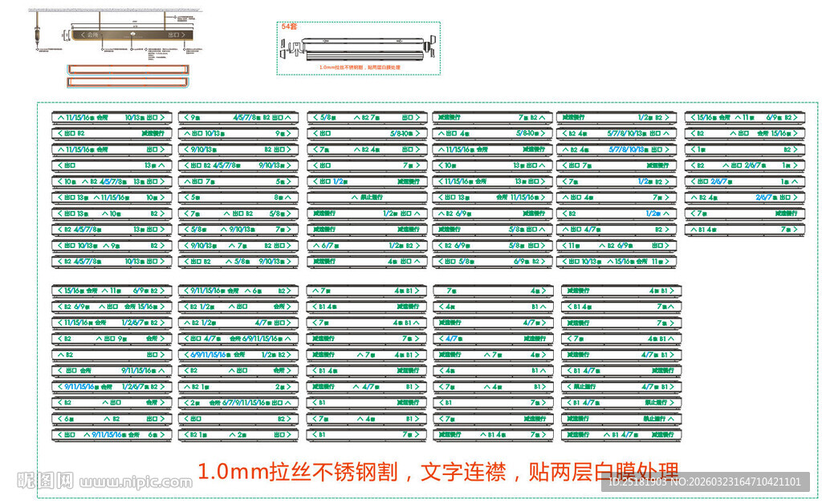Screen dimensions: 822x504
Task: Select the sign "^ B2 1栋 … 2栋 >"
Action: click(x=238, y=388)
